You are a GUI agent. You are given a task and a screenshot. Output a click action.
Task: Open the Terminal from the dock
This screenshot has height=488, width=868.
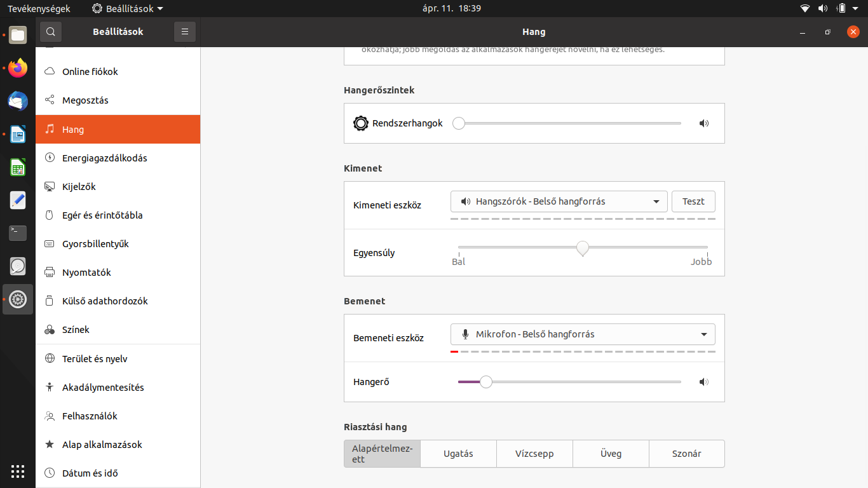pyautogui.click(x=18, y=233)
